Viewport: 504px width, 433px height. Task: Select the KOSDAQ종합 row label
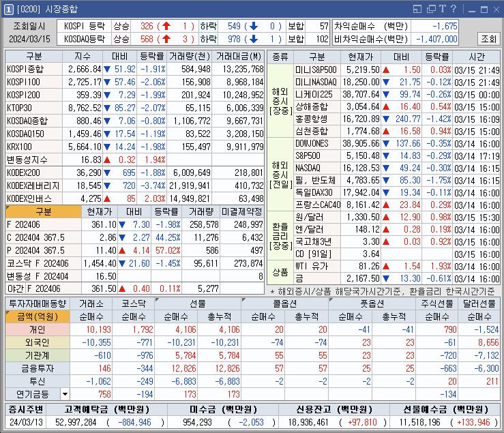click(x=33, y=121)
